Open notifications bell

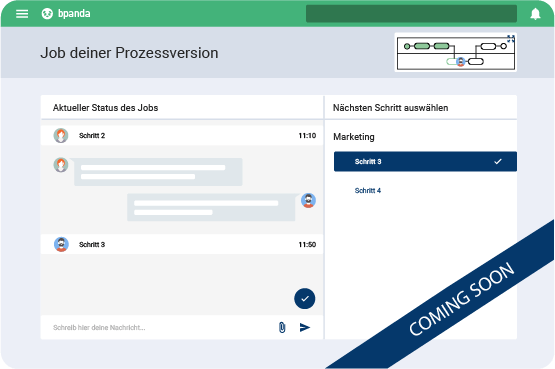pos(535,14)
